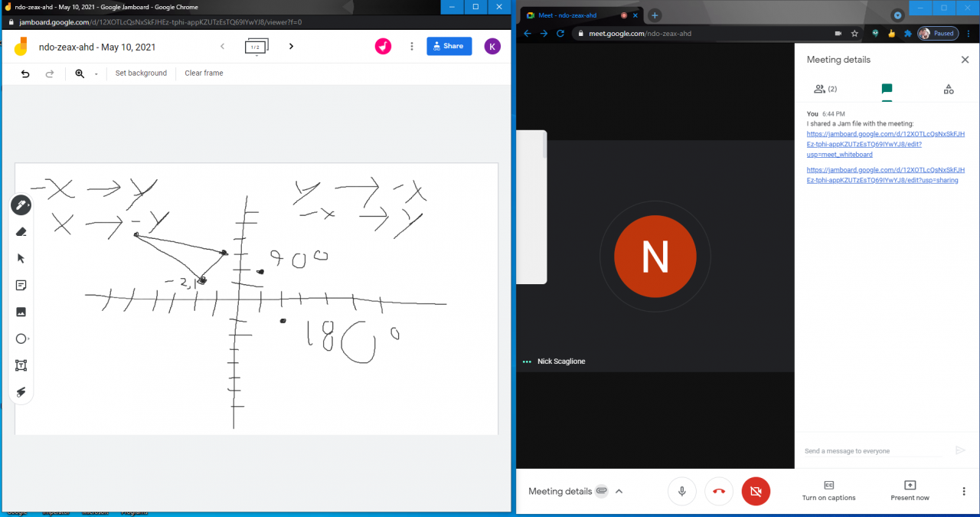Zoom with the magnifier icon in Jamboard
Screen dimensions: 980x517
pos(80,74)
